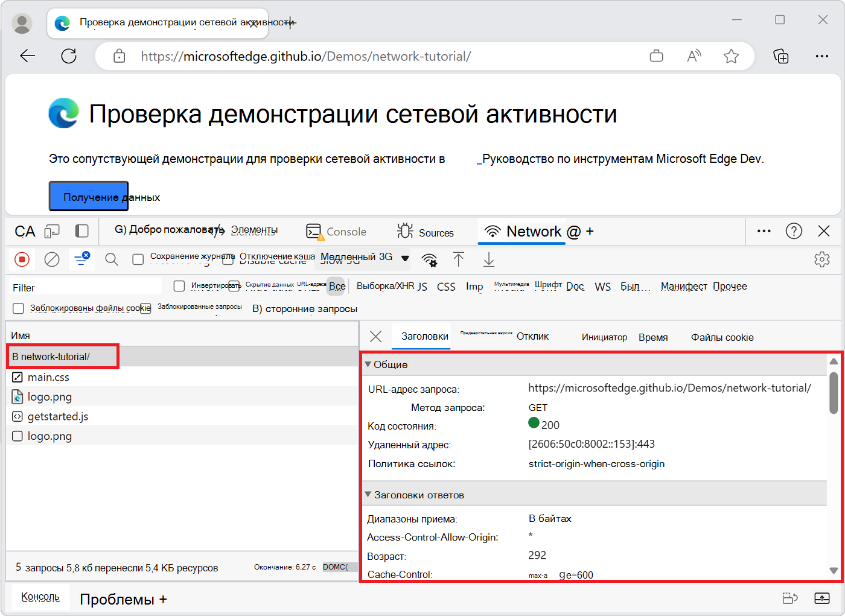Switch to the Sources tab

tap(426, 232)
